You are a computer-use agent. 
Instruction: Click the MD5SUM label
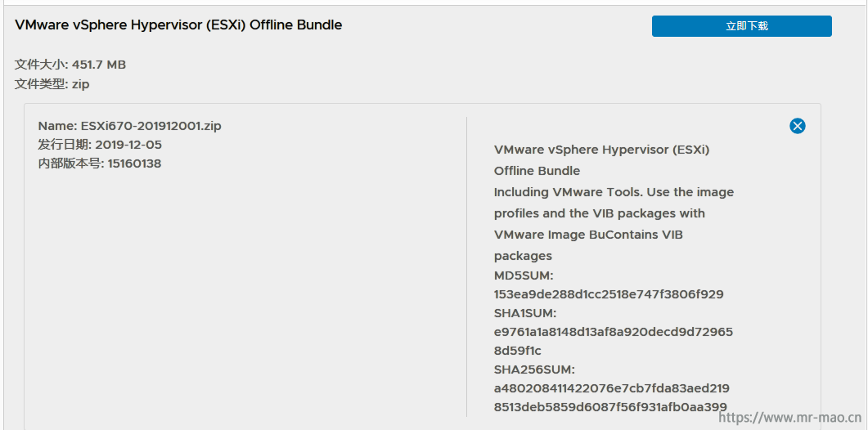[524, 275]
